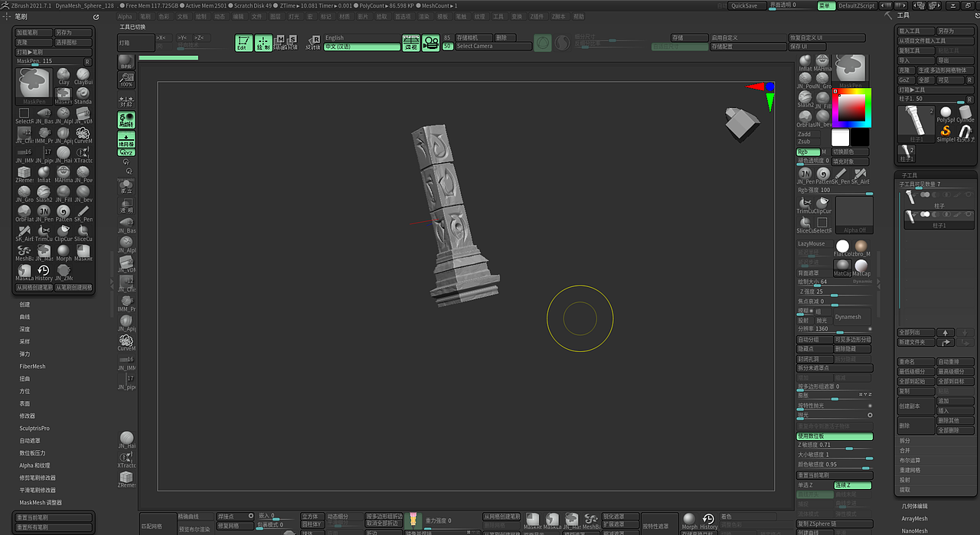This screenshot has width=980, height=535.
Task: Open the 文档 menu
Action: click(x=182, y=16)
